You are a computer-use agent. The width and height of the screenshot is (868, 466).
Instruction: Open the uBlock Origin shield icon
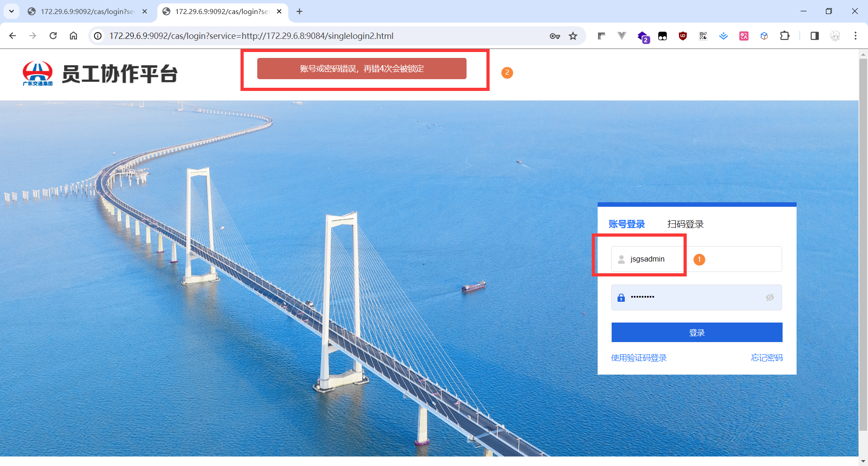683,36
